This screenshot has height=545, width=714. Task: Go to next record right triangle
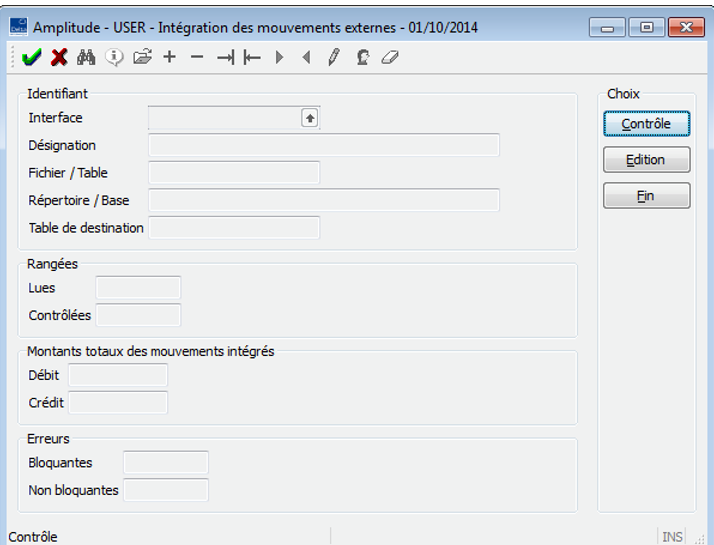coord(280,58)
